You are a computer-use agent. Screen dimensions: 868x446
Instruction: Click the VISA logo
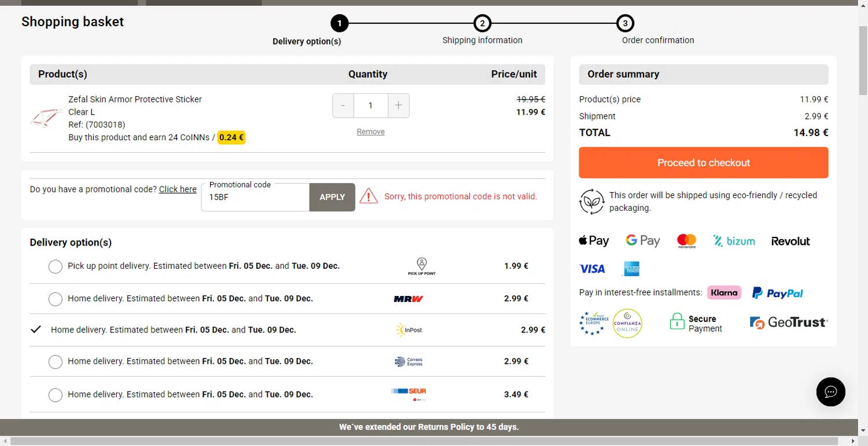[x=592, y=269]
